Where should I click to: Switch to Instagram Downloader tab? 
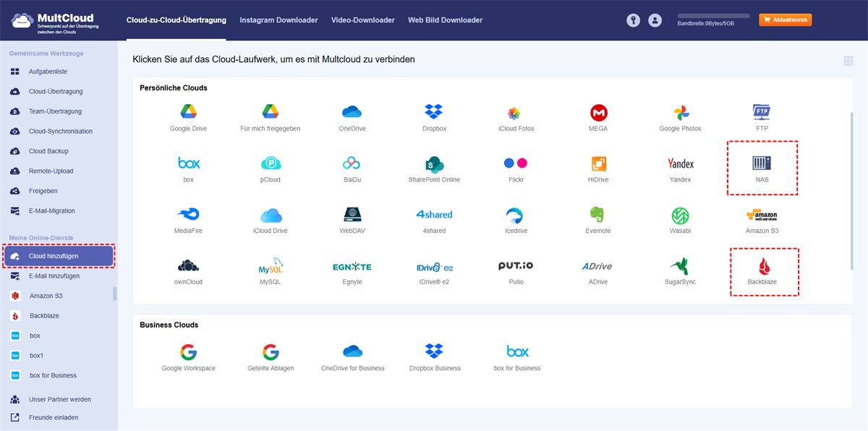click(x=278, y=20)
